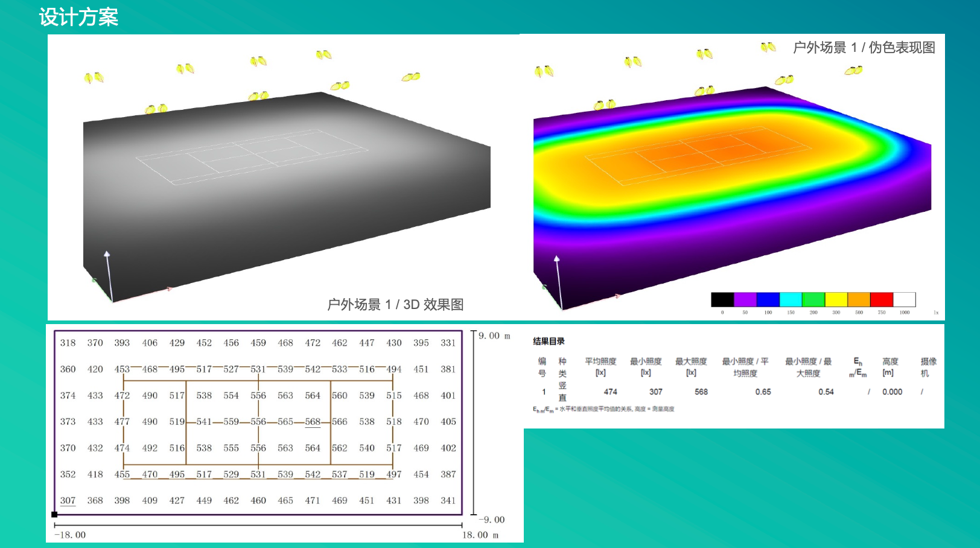Click the underlined maximum 568 in the illuminance grid
The height and width of the screenshot is (548, 980).
[313, 421]
